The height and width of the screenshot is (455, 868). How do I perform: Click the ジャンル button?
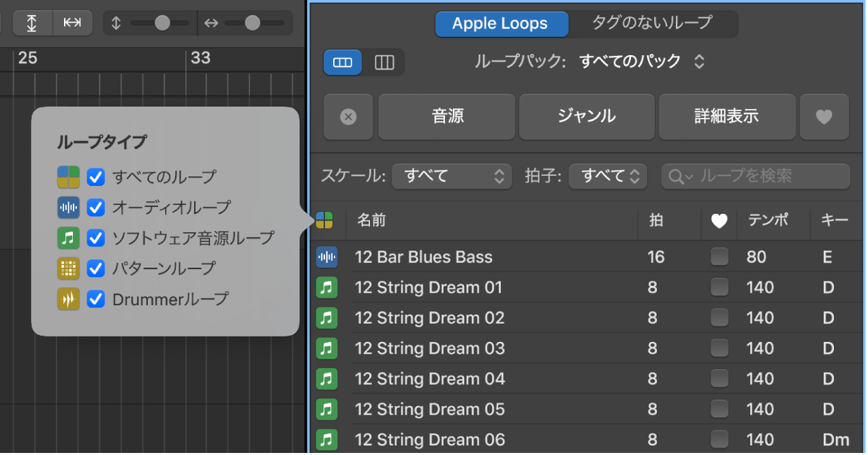point(587,117)
